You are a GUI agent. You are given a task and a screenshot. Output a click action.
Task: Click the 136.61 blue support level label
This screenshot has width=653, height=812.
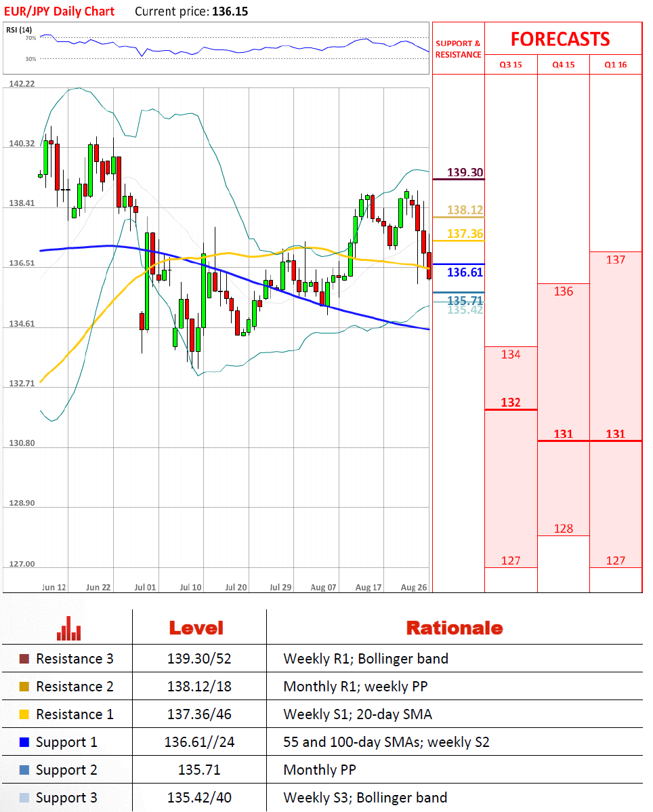coord(465,272)
